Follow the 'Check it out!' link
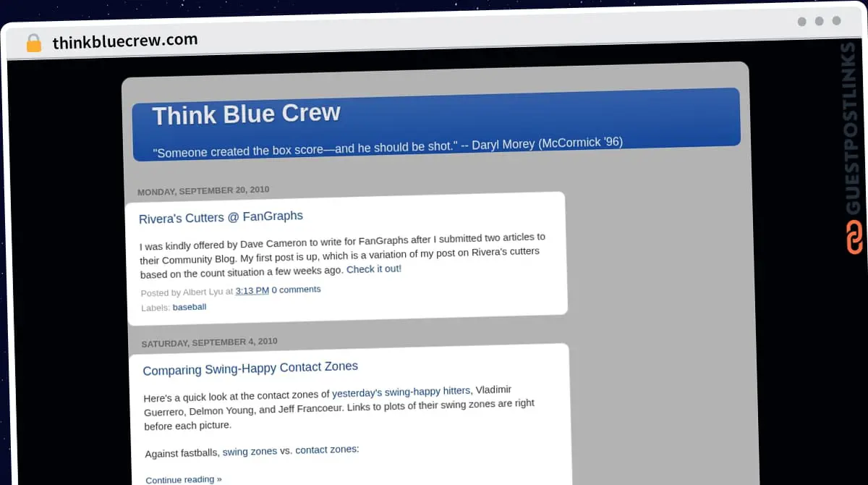The image size is (868, 485). 374,269
